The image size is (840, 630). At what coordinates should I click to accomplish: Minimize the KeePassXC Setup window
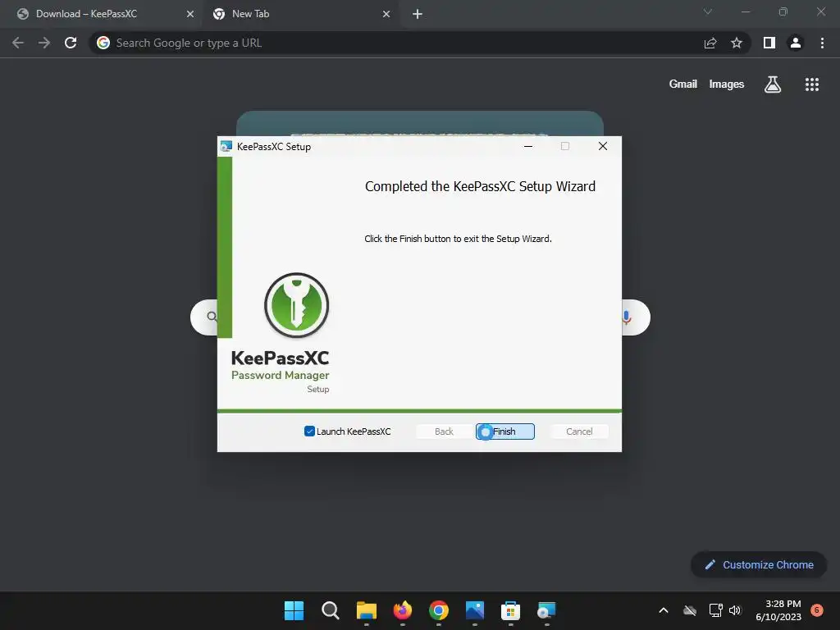coord(528,146)
